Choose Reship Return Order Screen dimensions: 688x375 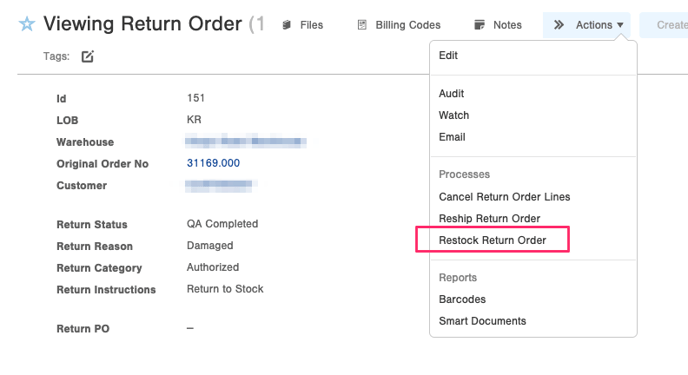[489, 218]
